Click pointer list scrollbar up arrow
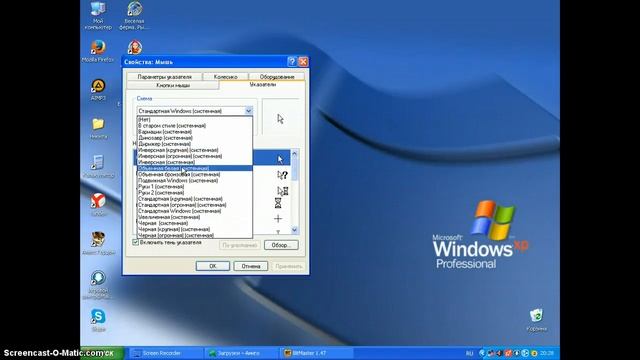The image size is (640, 360). coord(295,153)
